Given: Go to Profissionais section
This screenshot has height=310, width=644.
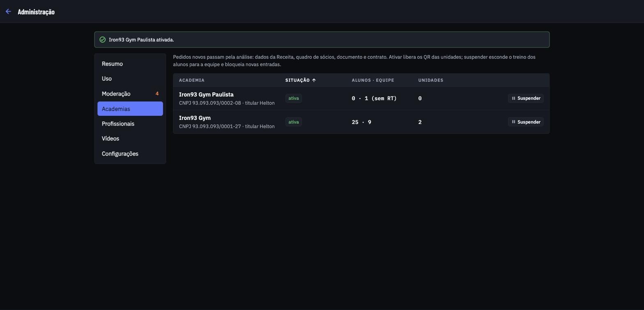Looking at the screenshot, I should tap(130, 124).
